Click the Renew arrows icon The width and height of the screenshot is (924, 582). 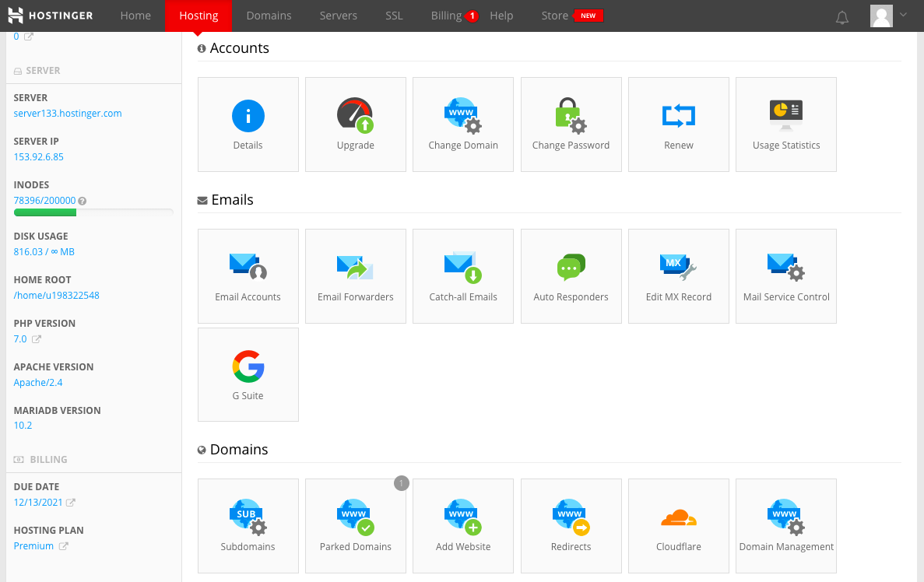tap(678, 115)
